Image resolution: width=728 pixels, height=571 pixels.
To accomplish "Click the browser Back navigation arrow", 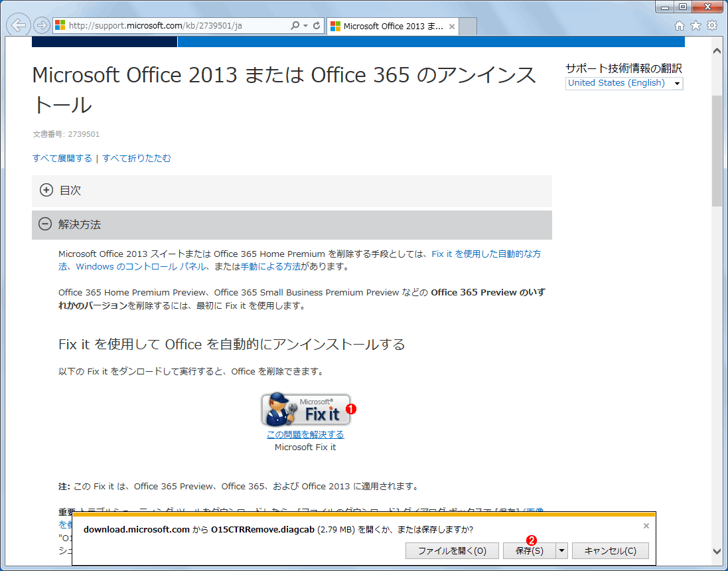I will [18, 25].
